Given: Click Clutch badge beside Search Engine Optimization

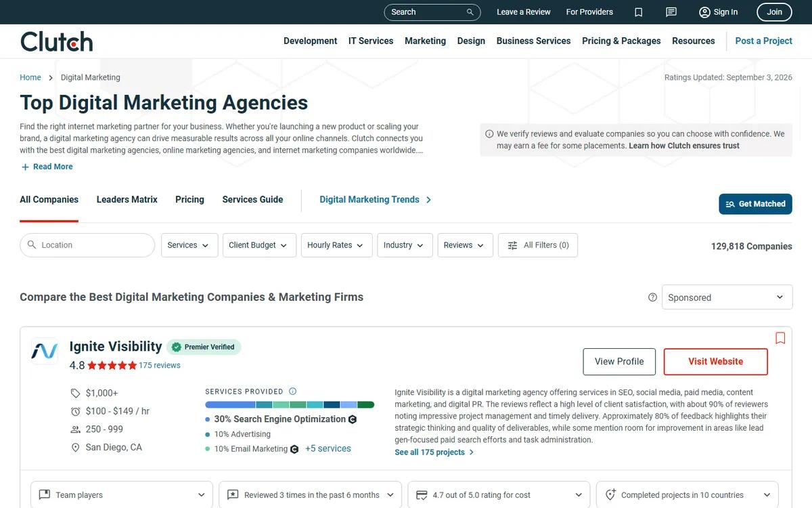Looking at the screenshot, I should click(353, 419).
